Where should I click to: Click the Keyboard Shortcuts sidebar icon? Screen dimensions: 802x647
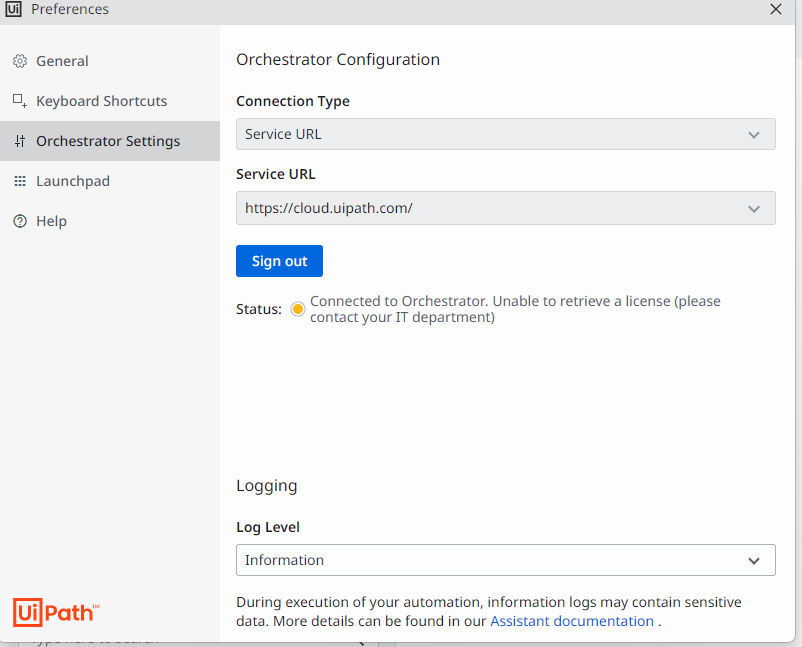20,101
